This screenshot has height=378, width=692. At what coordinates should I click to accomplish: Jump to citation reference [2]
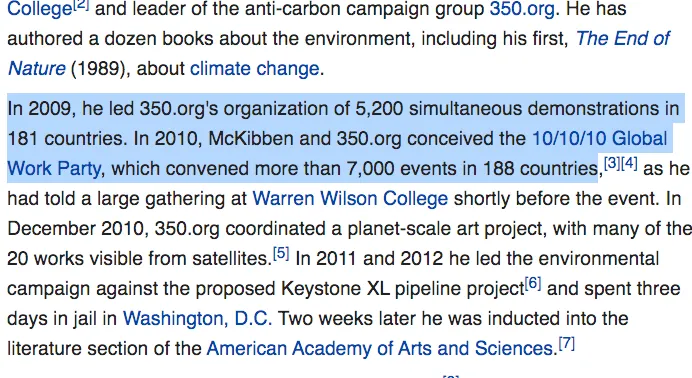coord(80,4)
